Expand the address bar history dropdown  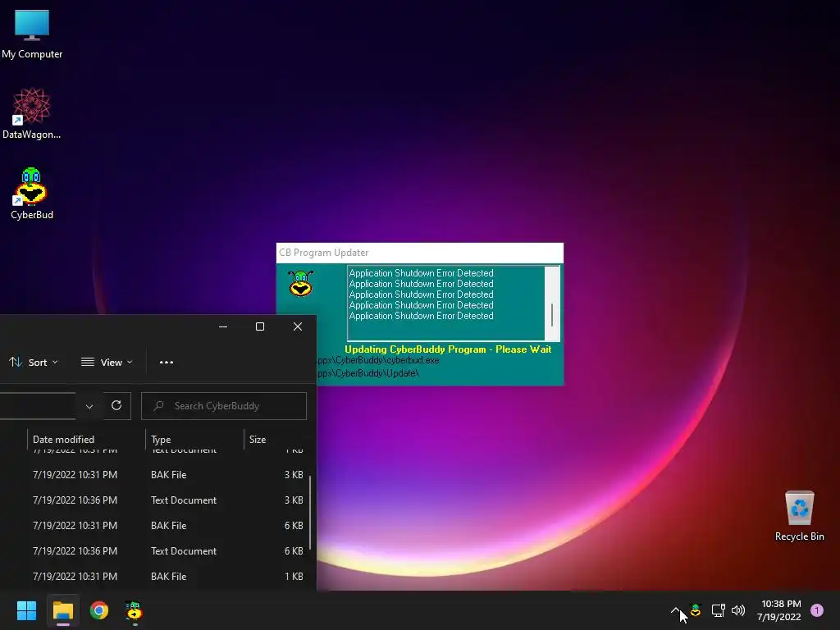coord(89,406)
